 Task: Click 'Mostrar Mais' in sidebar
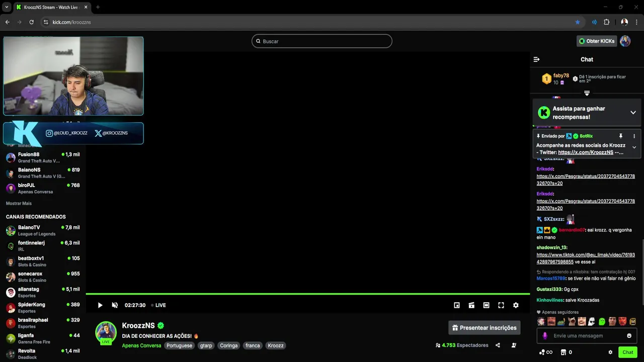(x=19, y=204)
